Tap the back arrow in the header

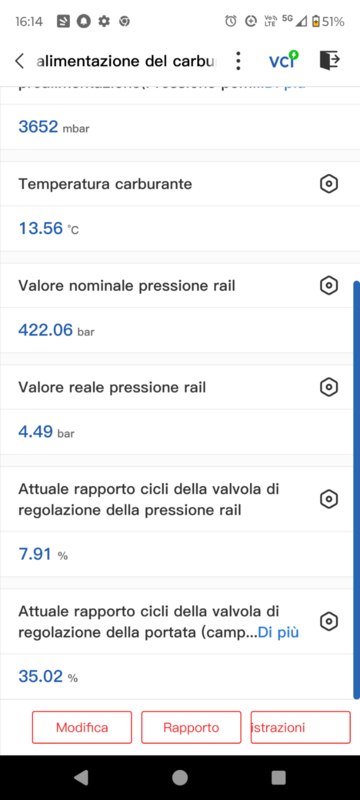pyautogui.click(x=19, y=61)
